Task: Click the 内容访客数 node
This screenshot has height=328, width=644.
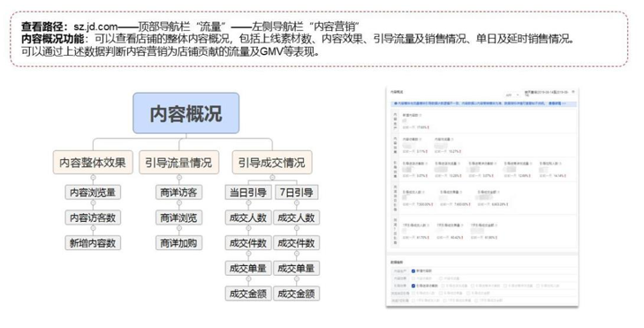Action: click(93, 217)
